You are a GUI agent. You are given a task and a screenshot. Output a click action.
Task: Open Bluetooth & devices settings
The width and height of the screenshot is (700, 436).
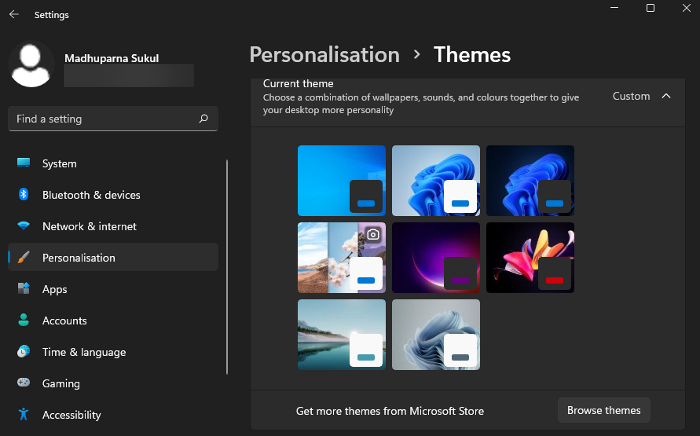113,195
